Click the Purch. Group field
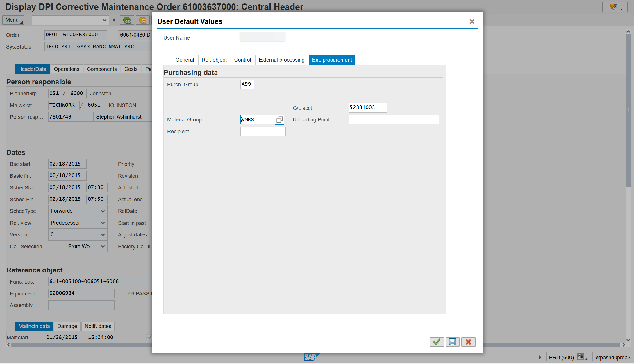This screenshot has height=364, width=634. (x=247, y=84)
